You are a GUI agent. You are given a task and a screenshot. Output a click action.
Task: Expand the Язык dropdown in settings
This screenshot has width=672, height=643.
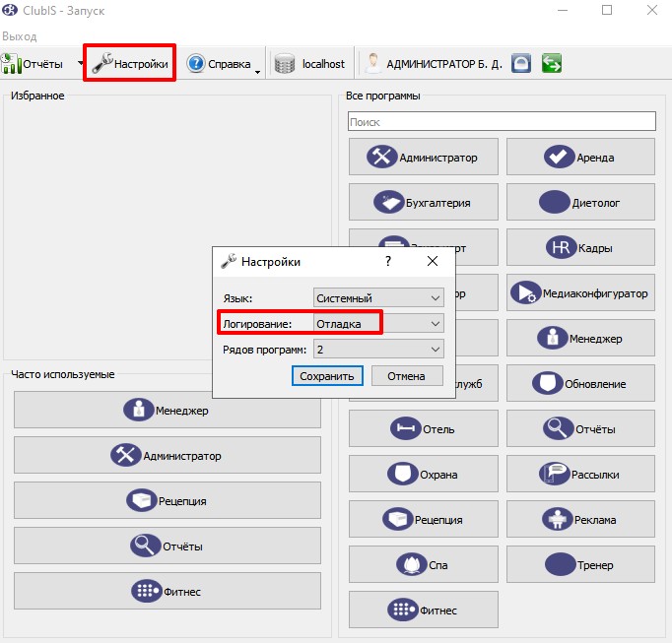click(378, 298)
